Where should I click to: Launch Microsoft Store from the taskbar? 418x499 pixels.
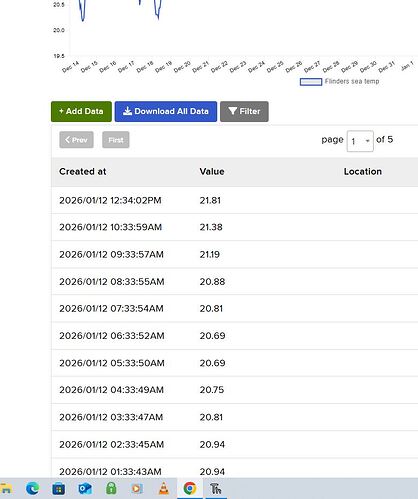tap(59, 489)
